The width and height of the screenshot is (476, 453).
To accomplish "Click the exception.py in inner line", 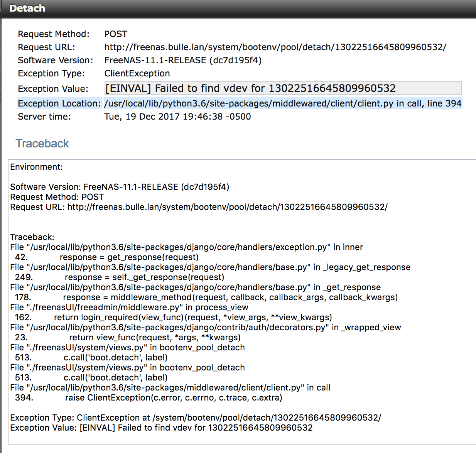I will (x=186, y=247).
